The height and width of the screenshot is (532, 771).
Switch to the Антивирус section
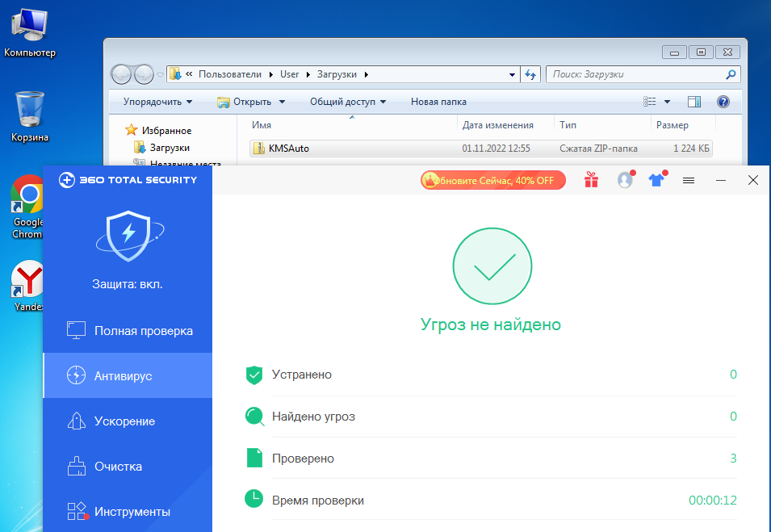[x=128, y=375]
